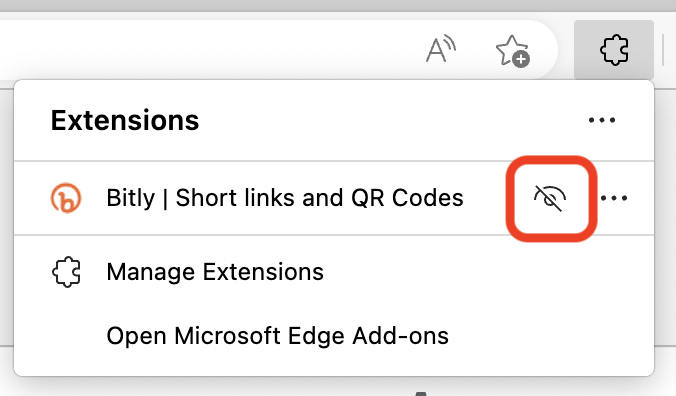Toggle Bitly toolbar visibility with crossed-eye icon

click(550, 198)
